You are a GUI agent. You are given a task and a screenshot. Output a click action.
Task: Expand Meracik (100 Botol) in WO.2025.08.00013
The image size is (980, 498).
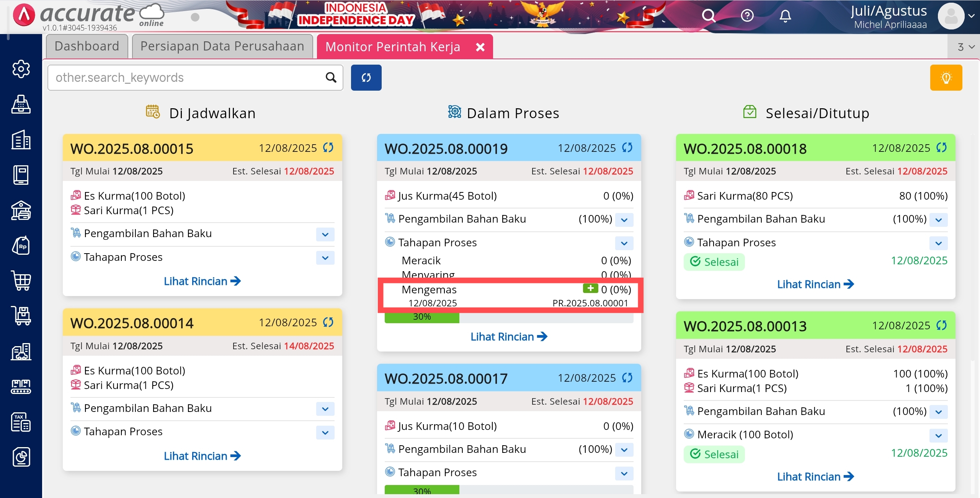(x=938, y=435)
